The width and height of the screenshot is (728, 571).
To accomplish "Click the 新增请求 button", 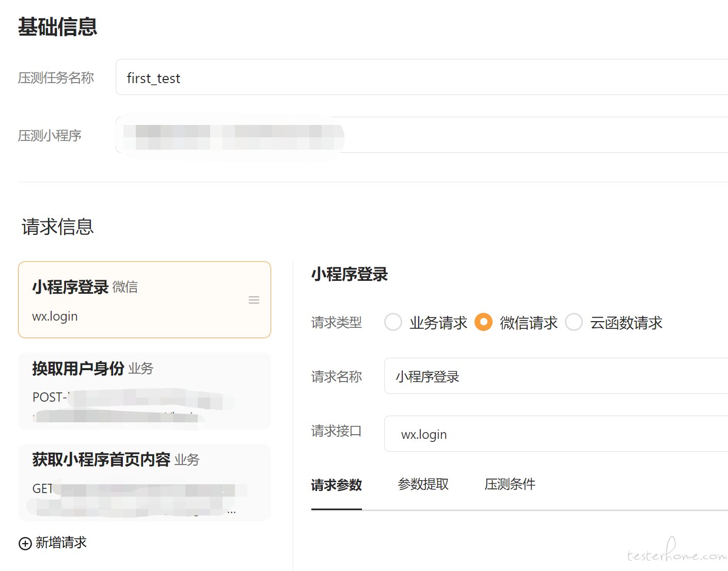I will coord(53,543).
